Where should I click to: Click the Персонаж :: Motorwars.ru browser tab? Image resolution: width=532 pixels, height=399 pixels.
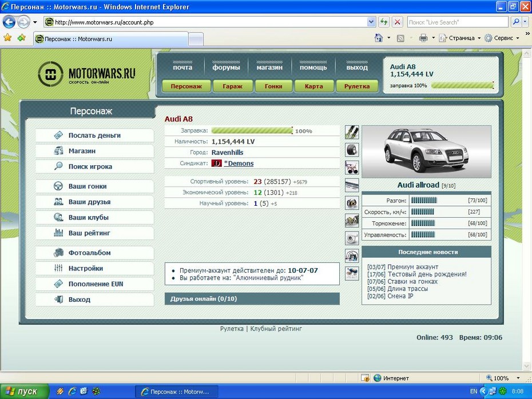[x=110, y=39]
